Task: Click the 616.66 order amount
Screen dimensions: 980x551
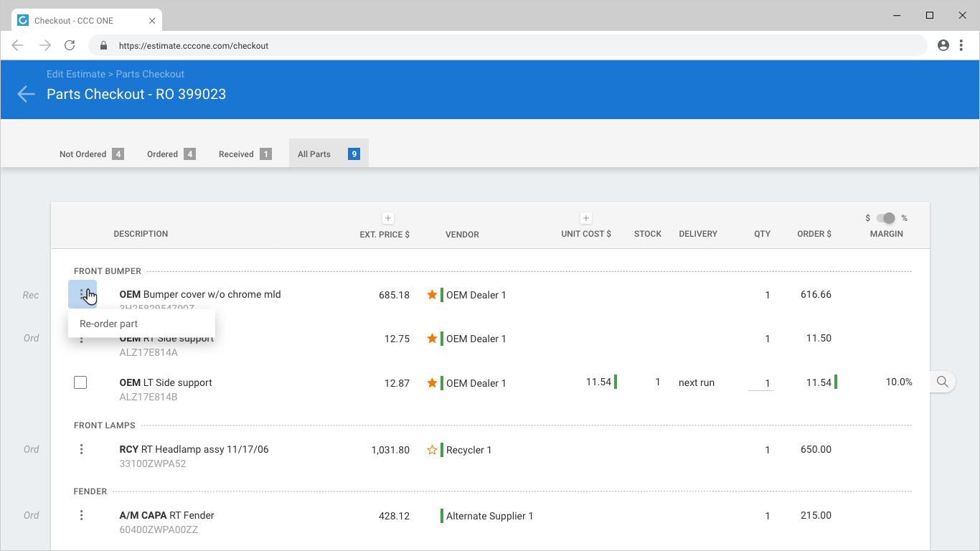Action: (x=816, y=294)
